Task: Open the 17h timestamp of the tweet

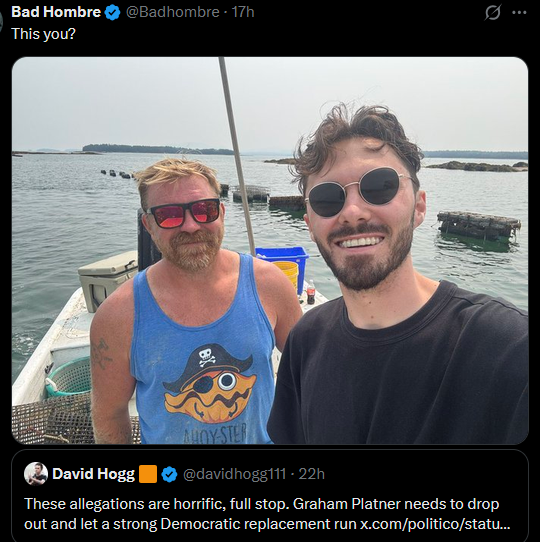Action: (243, 12)
